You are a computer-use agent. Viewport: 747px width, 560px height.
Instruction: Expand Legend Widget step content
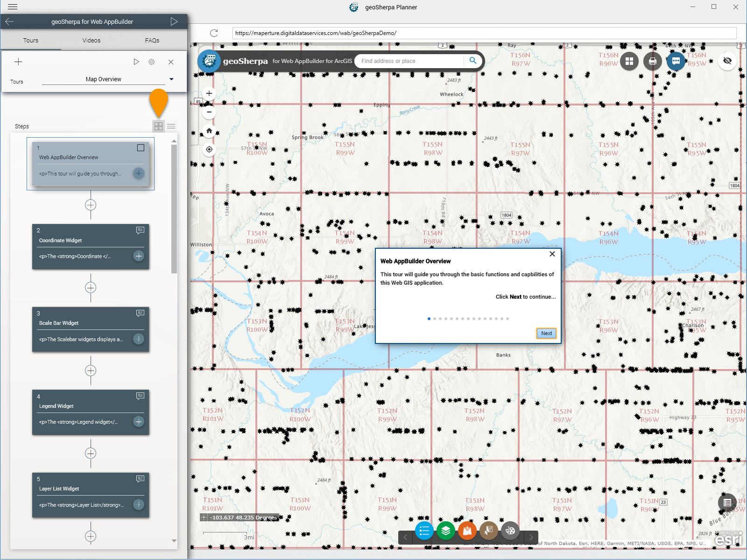pyautogui.click(x=139, y=421)
